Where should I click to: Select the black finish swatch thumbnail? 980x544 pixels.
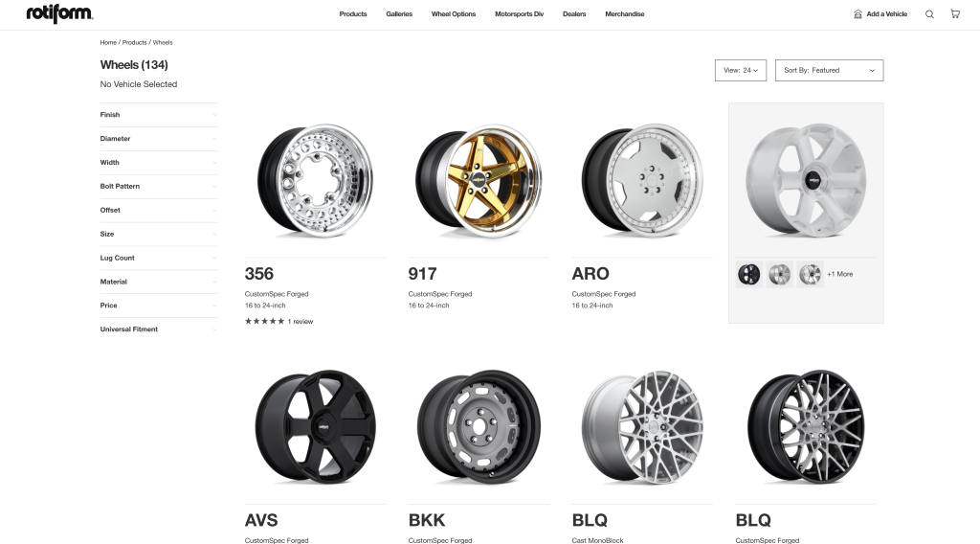click(748, 274)
